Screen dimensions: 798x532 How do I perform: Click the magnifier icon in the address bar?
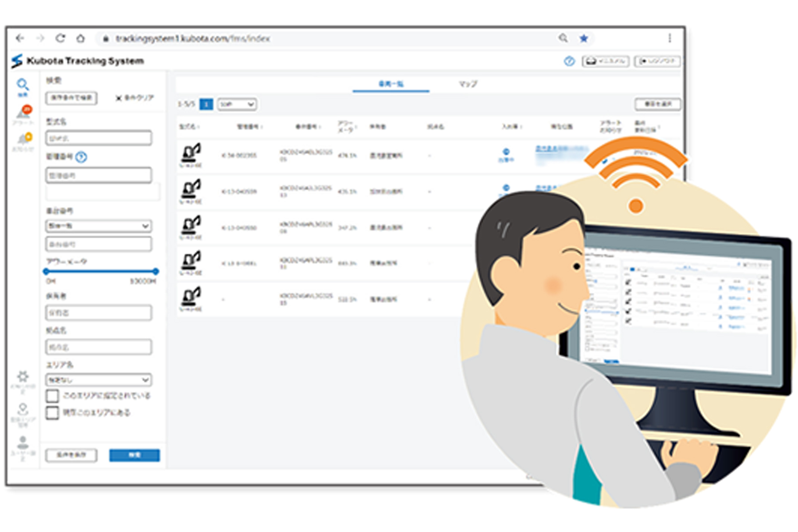pos(563,38)
